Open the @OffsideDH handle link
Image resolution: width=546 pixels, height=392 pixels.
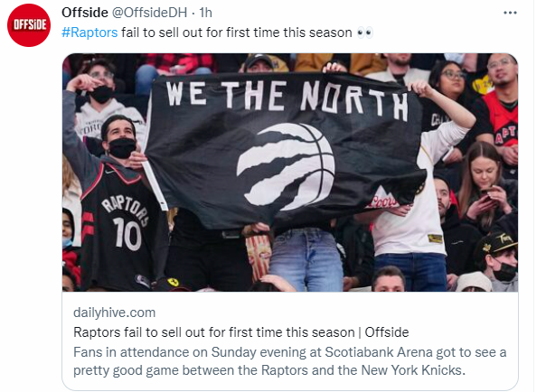coord(150,12)
